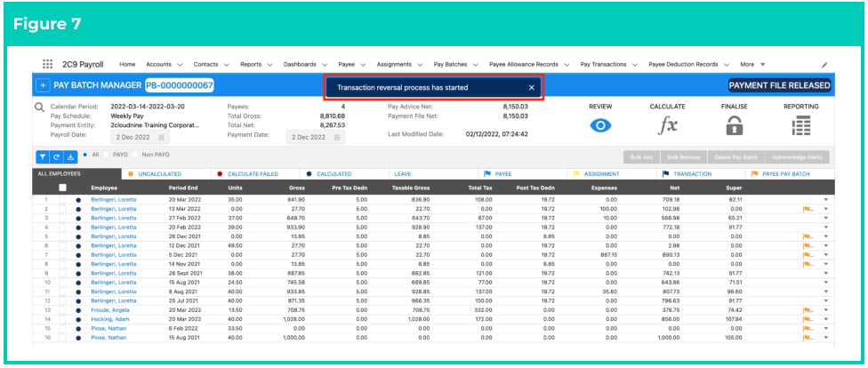This screenshot has width=868, height=368.
Task: Click the orange flag in row 5
Action: pos(808,236)
